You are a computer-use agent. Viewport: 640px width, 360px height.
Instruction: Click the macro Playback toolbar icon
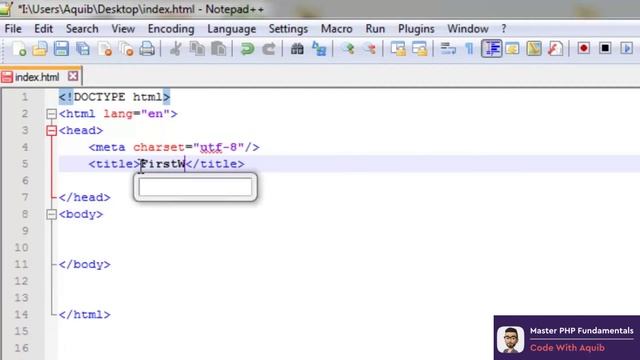627,48
